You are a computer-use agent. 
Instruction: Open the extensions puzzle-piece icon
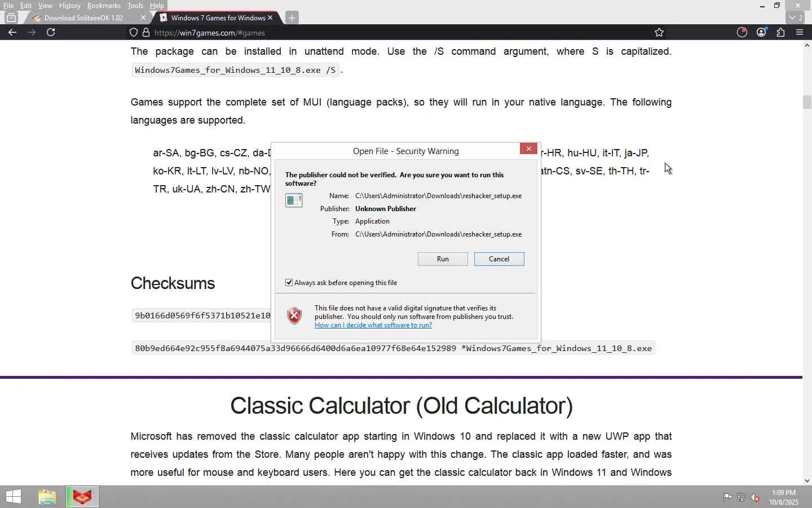point(780,32)
